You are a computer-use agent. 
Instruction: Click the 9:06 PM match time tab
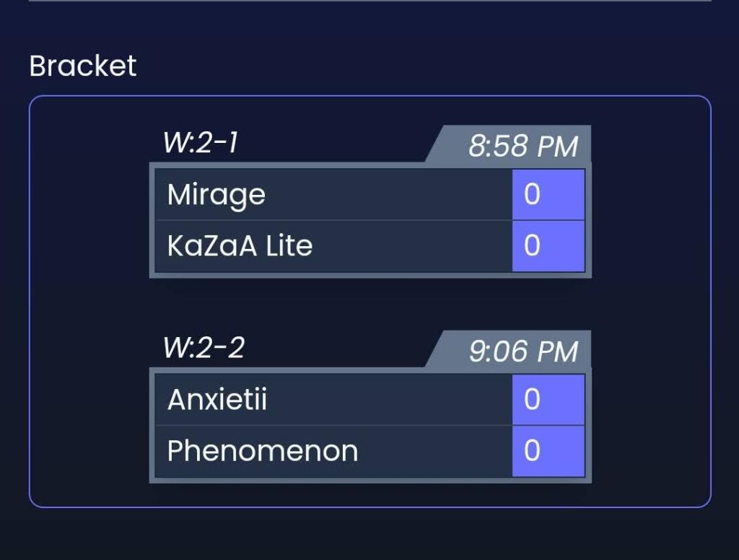click(522, 351)
